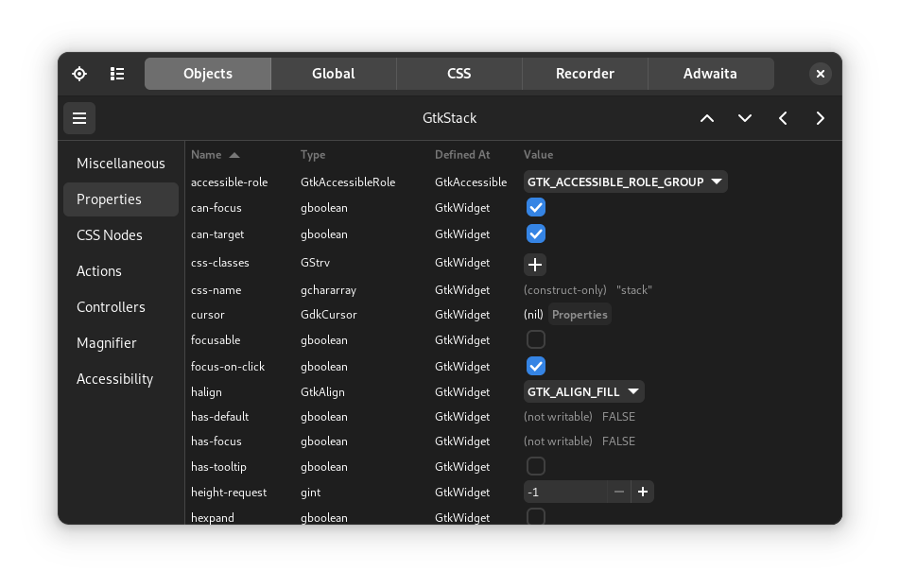The image size is (900, 588).
Task: Disable the can-target checkbox
Action: 536,233
